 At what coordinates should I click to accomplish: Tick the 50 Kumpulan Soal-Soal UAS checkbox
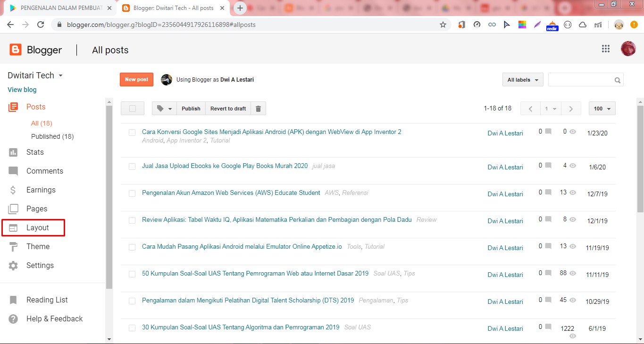[x=132, y=274]
